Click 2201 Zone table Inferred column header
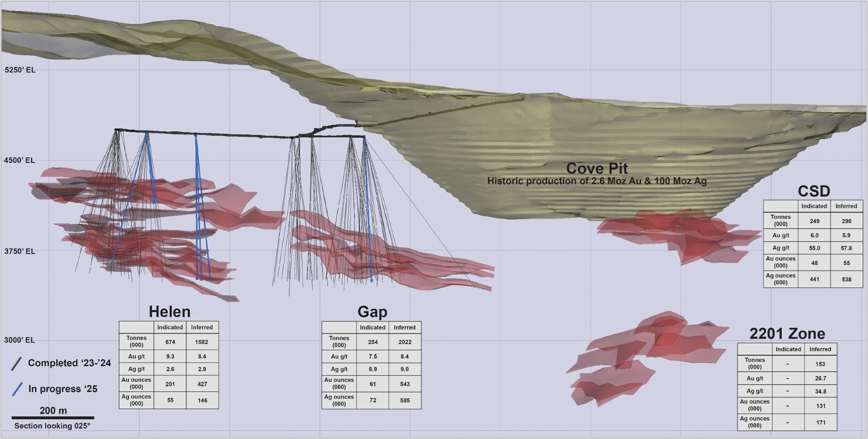Viewport: 868px width, 439px height. pos(820,349)
